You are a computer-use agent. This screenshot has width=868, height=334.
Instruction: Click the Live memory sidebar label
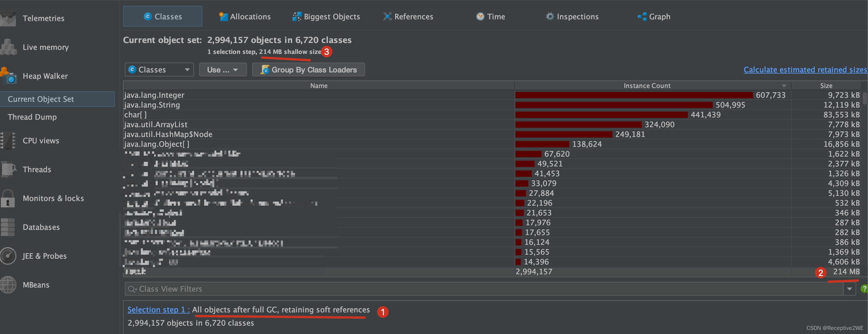pos(46,47)
